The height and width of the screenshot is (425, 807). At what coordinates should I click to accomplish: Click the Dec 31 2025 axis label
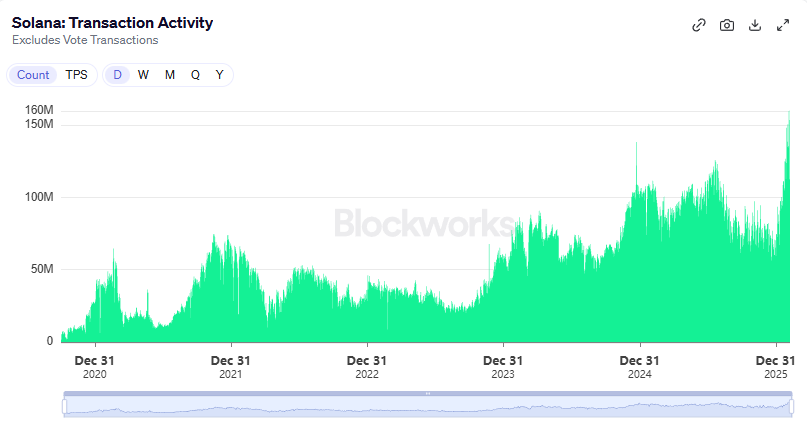click(x=775, y=367)
